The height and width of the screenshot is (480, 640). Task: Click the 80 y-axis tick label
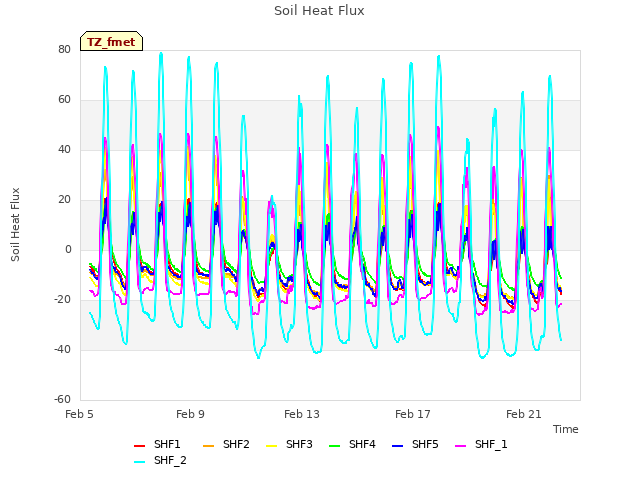(64, 49)
